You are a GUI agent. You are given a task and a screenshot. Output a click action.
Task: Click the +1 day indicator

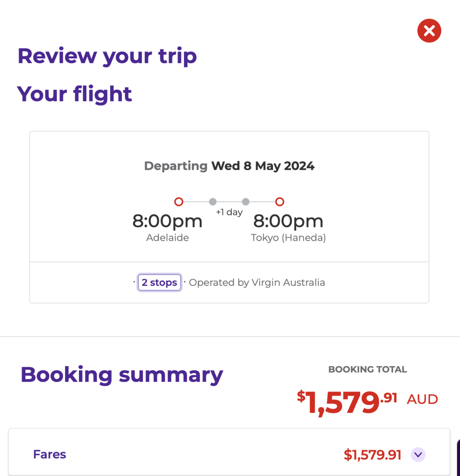tap(229, 212)
